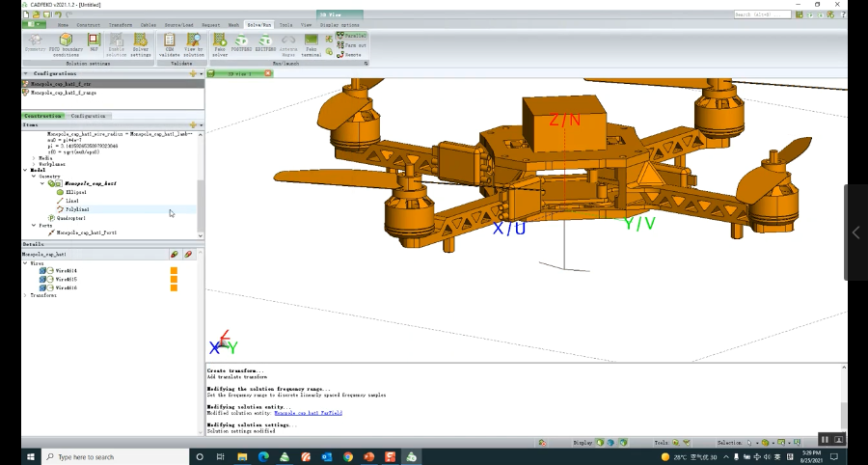Switch to the Configuration tree tab
The image size is (868, 465).
click(x=89, y=116)
